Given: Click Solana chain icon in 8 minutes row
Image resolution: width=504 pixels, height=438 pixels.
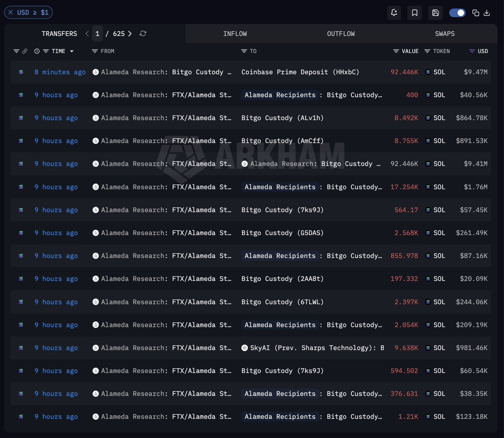Looking at the screenshot, I should [x=21, y=72].
